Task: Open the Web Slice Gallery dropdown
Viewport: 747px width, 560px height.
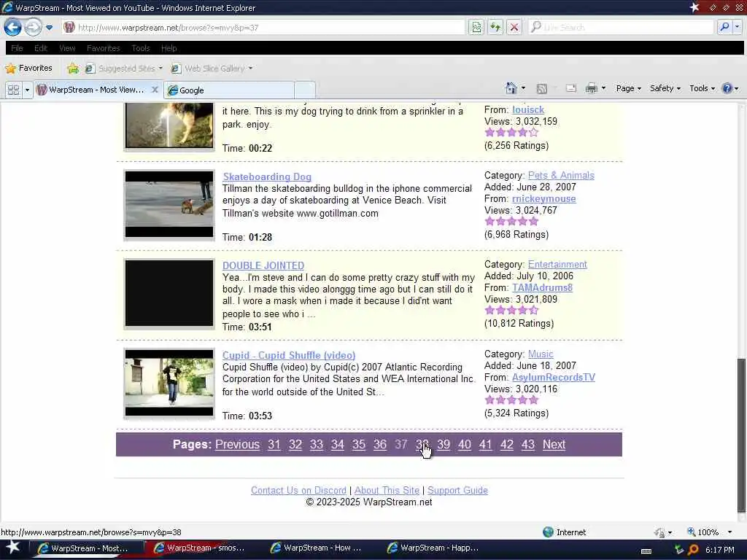Action: (x=212, y=69)
